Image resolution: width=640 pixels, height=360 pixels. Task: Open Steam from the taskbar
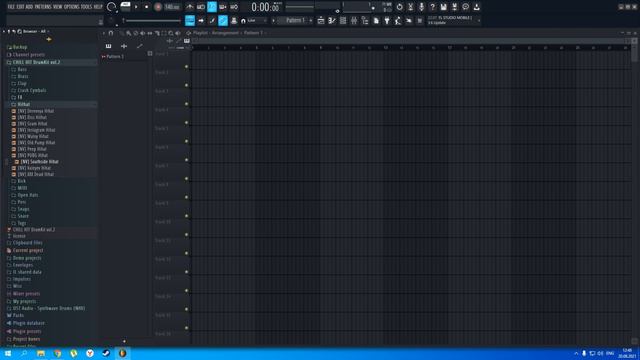106,353
